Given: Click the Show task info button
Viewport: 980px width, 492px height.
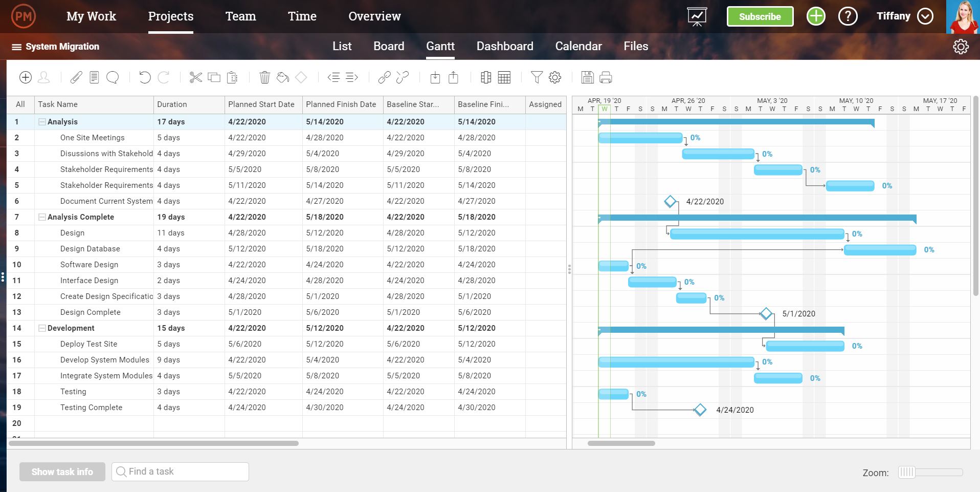Looking at the screenshot, I should point(62,472).
